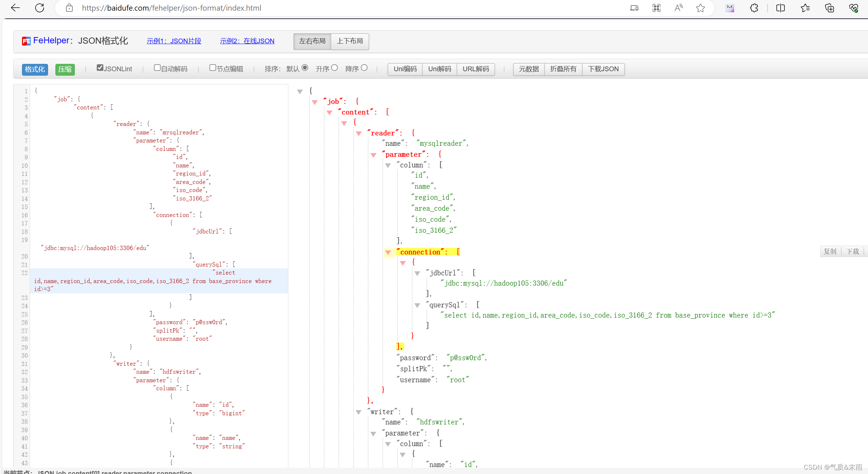Toggle the JSONLint checkbox
This screenshot has width=868, height=474.
coord(100,68)
